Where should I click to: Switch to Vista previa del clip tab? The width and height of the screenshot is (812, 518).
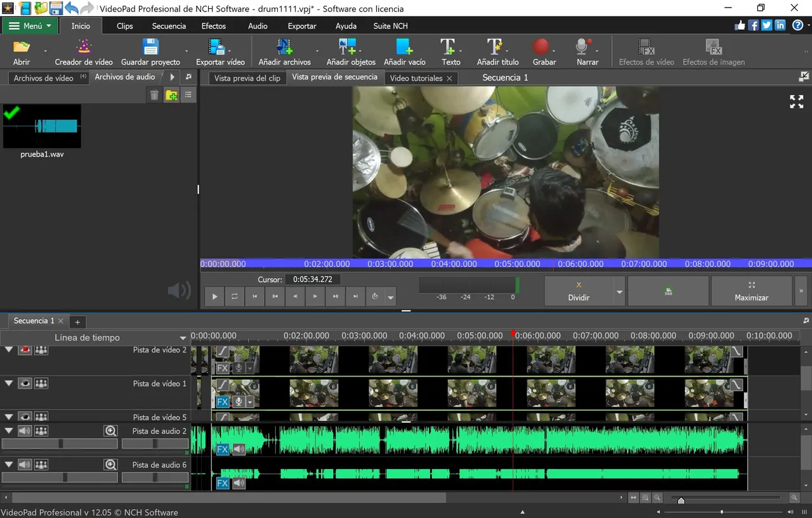(247, 78)
